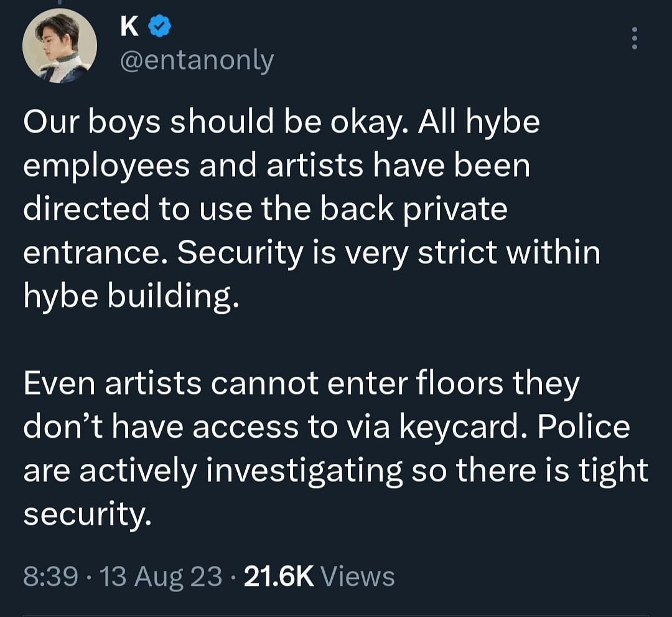
Task: Click the words 'hybe building.' in tweet
Action: [131, 296]
